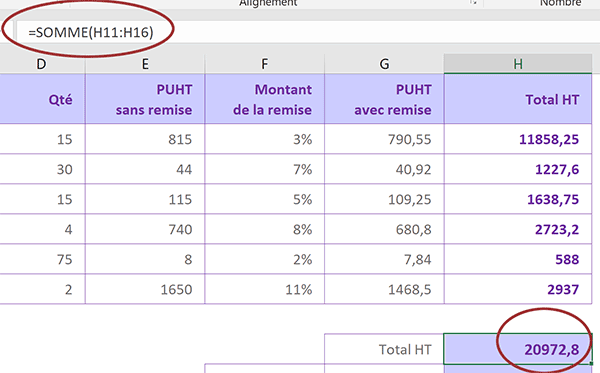Select the 7% discount cell
Viewport: 600px width, 373px height.
coord(264,169)
